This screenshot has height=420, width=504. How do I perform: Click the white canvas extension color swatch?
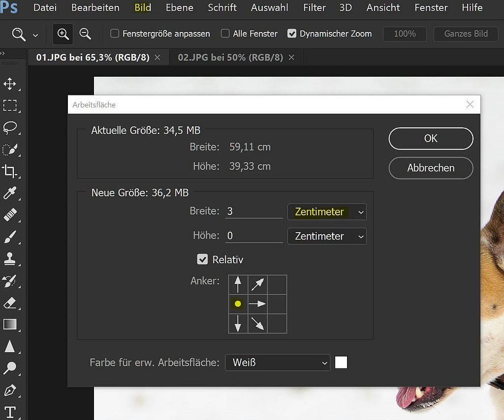coord(341,362)
